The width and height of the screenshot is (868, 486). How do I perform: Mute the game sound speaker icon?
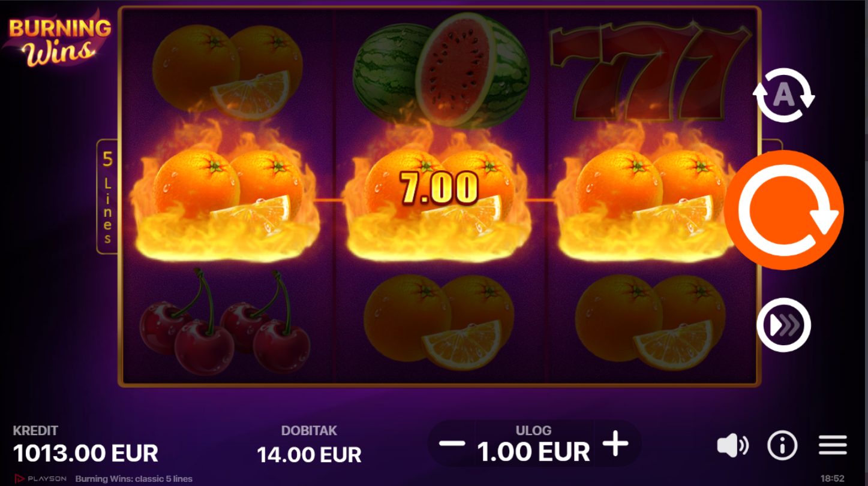pos(732,445)
